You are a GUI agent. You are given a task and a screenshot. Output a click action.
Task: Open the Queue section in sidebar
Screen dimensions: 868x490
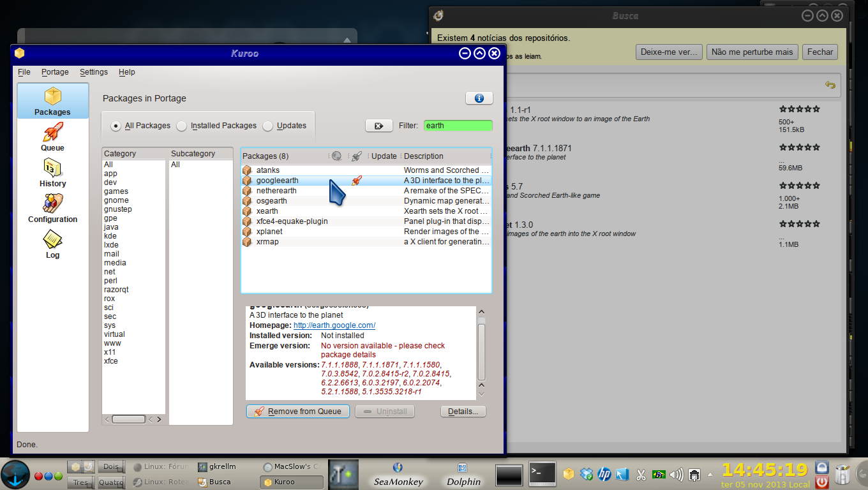(52, 137)
